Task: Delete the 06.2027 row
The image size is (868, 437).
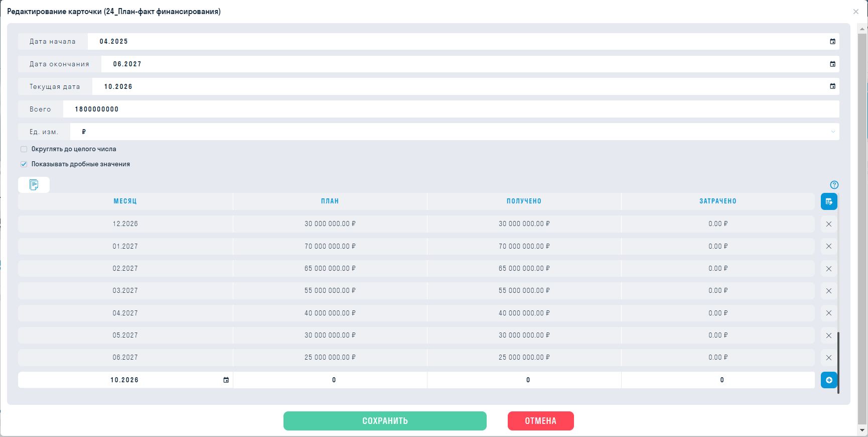Action: click(x=829, y=358)
